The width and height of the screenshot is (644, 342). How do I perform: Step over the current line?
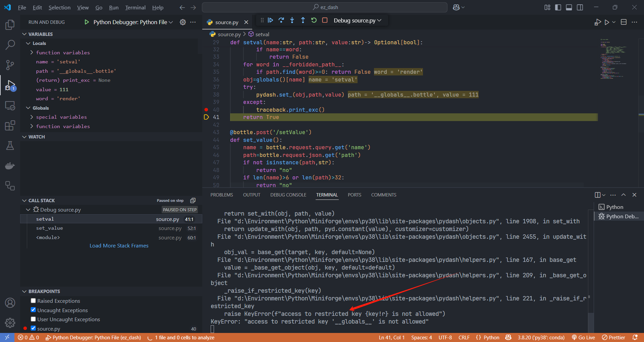click(x=281, y=20)
